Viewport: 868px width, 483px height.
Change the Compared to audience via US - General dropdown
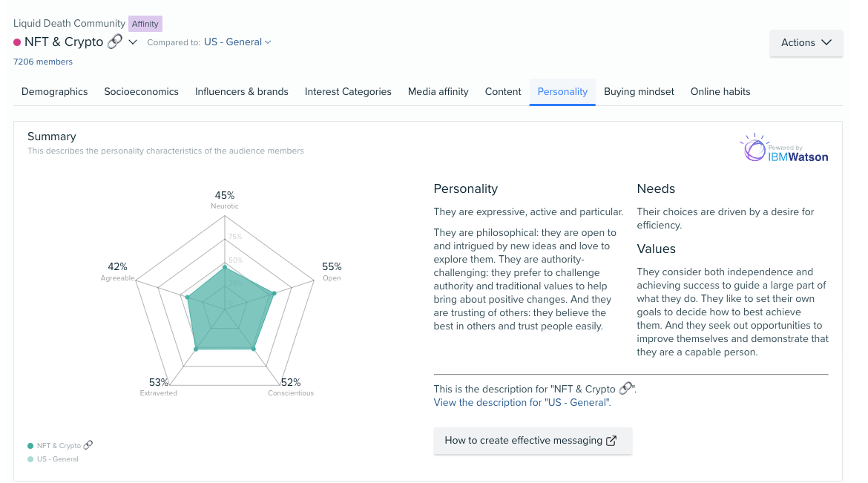click(x=237, y=42)
